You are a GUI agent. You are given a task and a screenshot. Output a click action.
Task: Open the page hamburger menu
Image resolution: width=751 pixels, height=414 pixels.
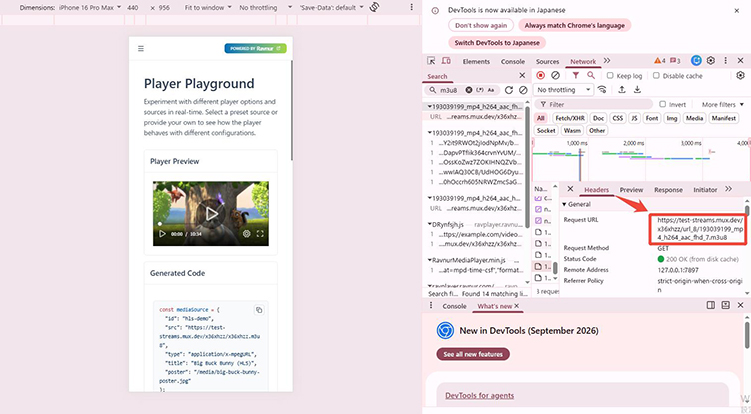point(141,48)
